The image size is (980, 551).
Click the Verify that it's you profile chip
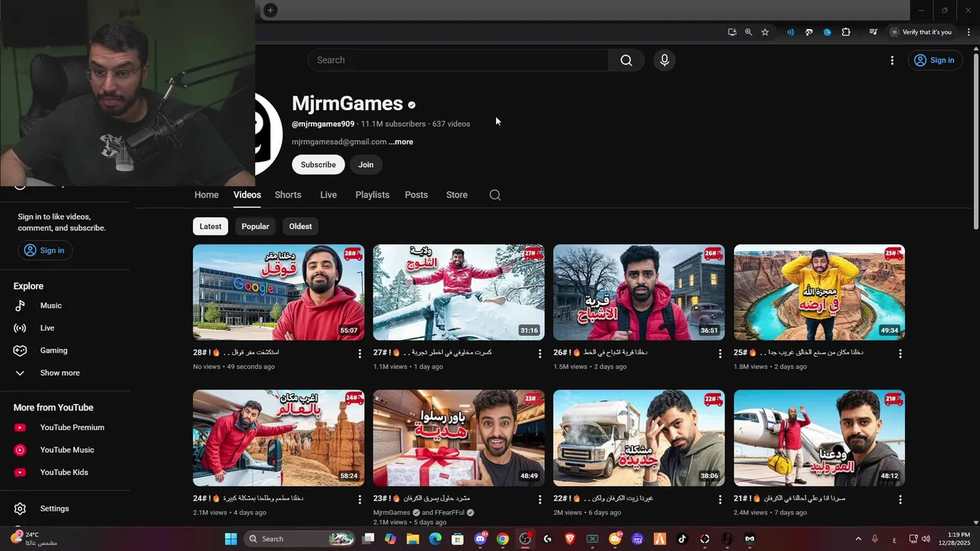pos(921,32)
